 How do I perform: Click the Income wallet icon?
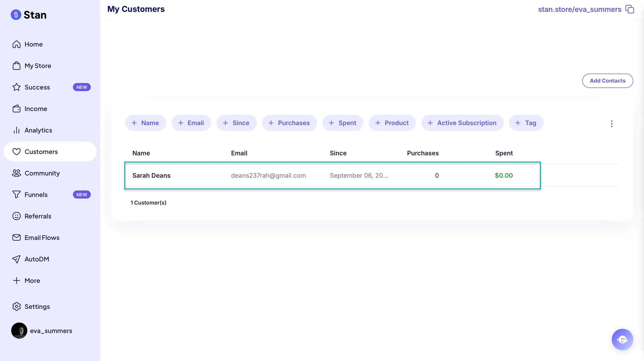(16, 109)
